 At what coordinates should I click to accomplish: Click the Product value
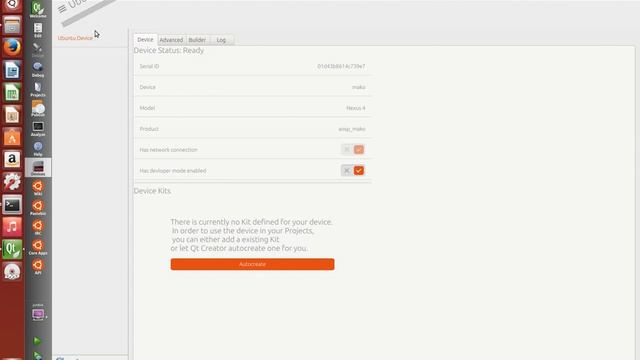(352, 129)
